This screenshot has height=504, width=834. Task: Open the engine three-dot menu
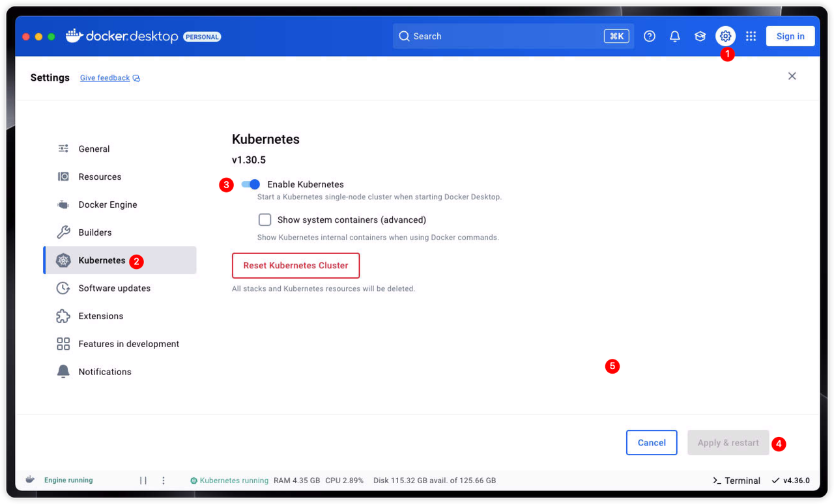[164, 481]
